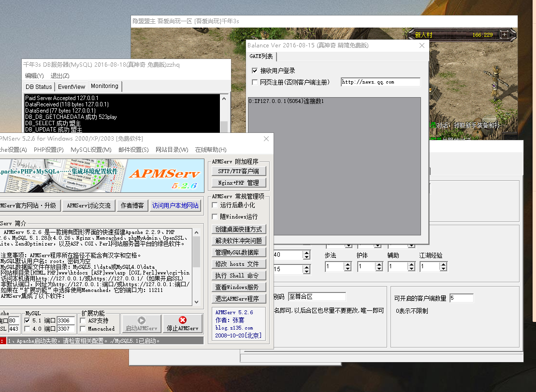Click the 可开启的客户端数量 input field

462,298
